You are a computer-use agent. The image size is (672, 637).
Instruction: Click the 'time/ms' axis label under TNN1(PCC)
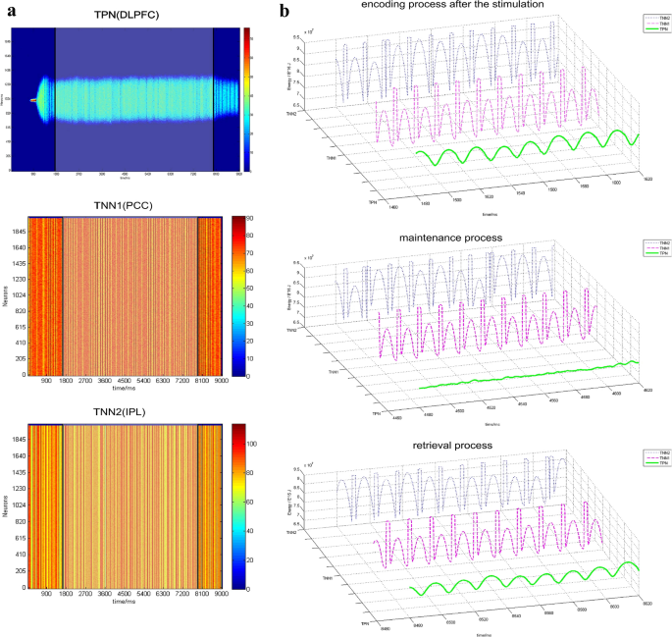124,389
